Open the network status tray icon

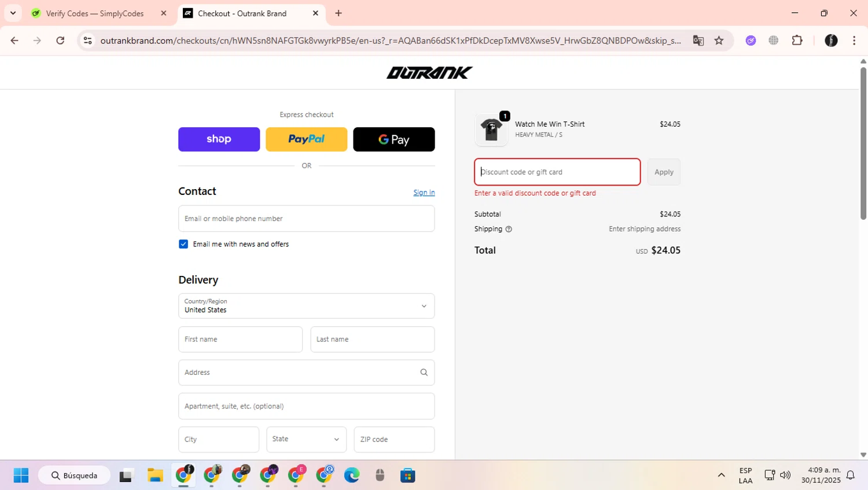[770, 476]
